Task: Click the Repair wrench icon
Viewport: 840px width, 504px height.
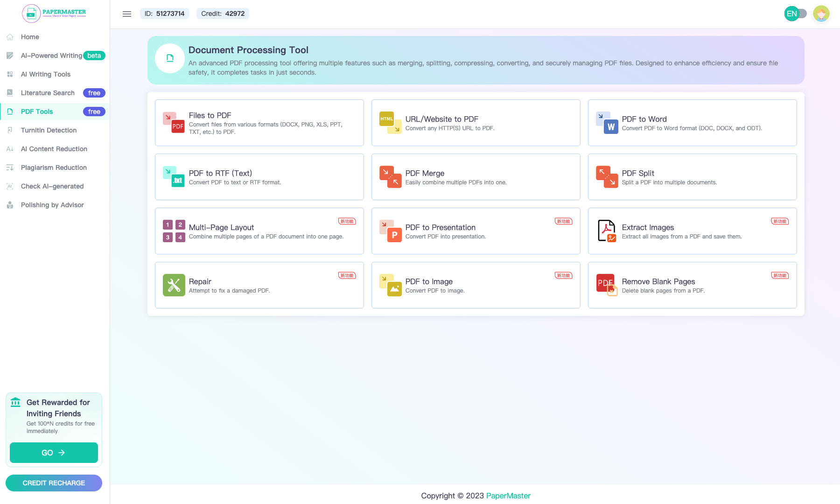Action: [x=174, y=285]
